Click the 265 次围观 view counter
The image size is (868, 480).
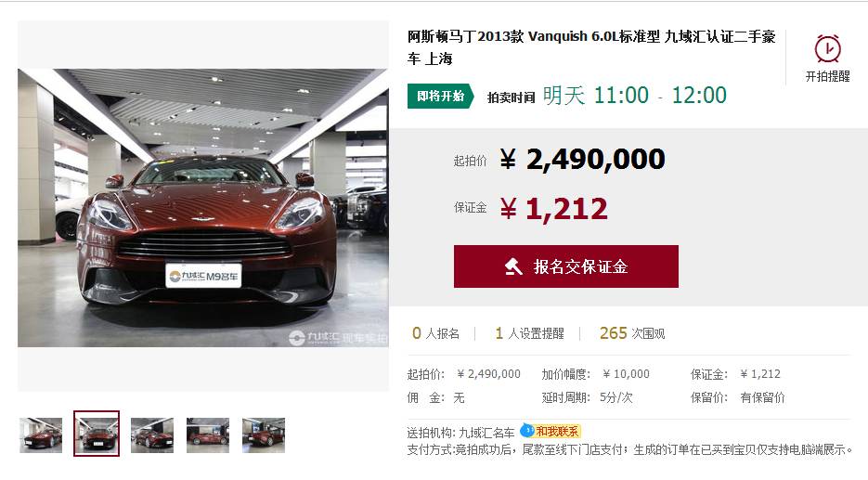pos(632,333)
